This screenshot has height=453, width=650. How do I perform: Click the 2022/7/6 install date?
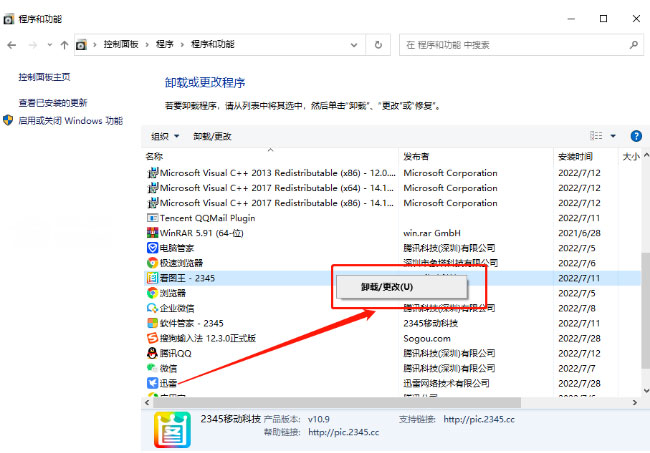coord(577,263)
